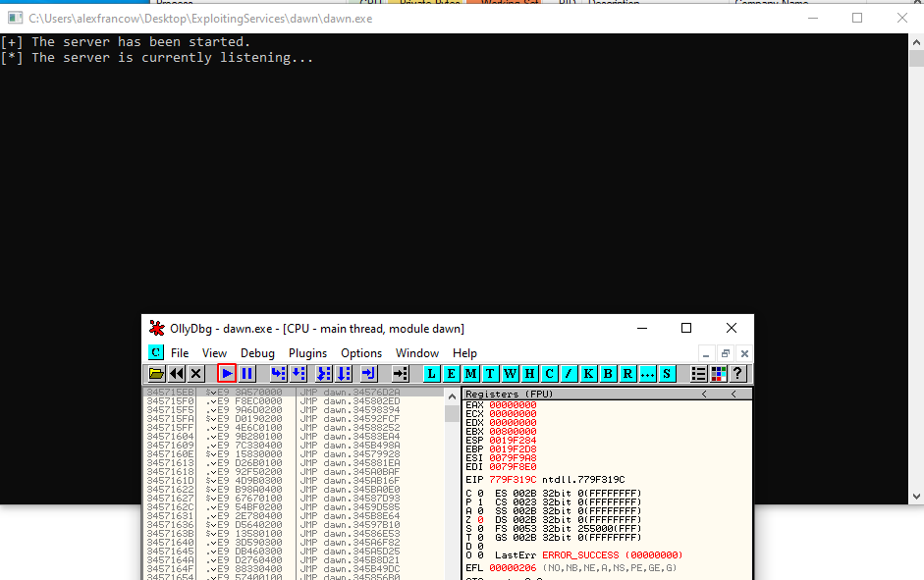924x580 pixels.
Task: Select the ESP register value 0019F284
Action: point(513,441)
